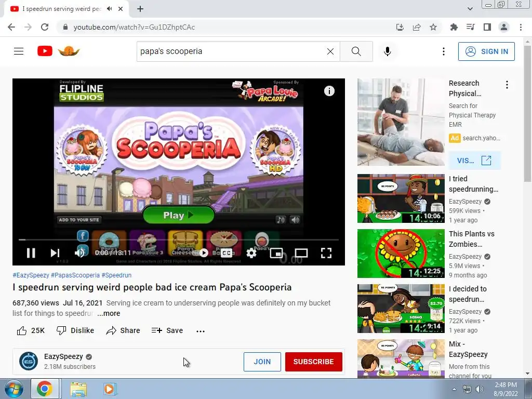This screenshot has height=399, width=532.
Task: Search with your voice microphone
Action: click(388, 51)
